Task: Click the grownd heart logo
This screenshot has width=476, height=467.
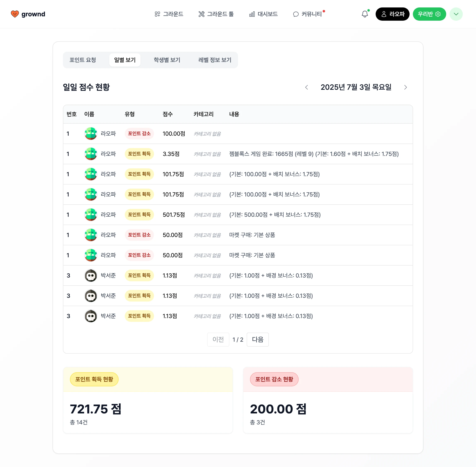Action: [x=28, y=14]
